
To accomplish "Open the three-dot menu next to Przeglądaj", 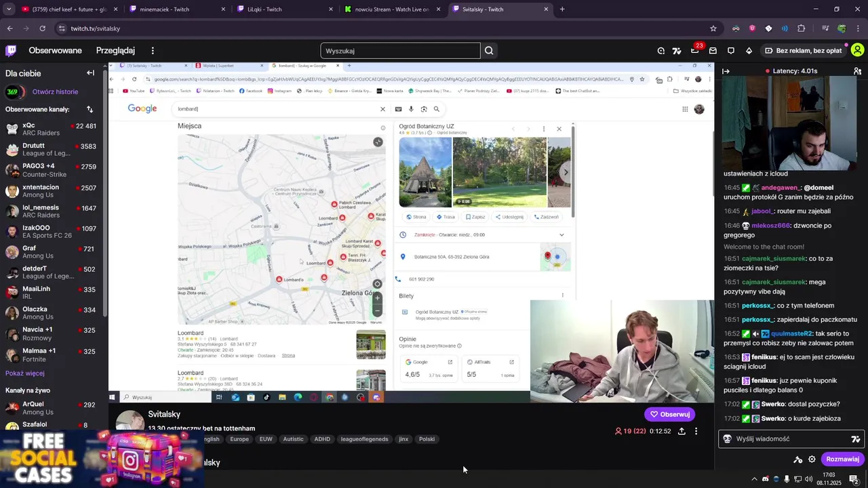I will pyautogui.click(x=153, y=51).
